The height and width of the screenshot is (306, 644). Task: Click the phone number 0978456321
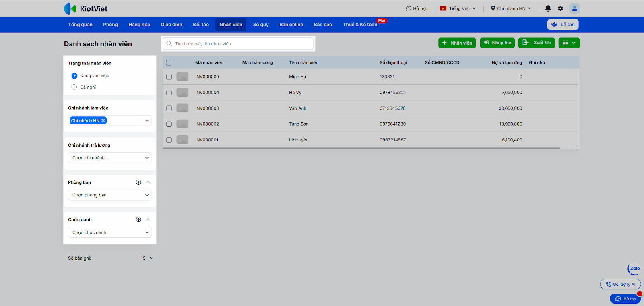393,93
